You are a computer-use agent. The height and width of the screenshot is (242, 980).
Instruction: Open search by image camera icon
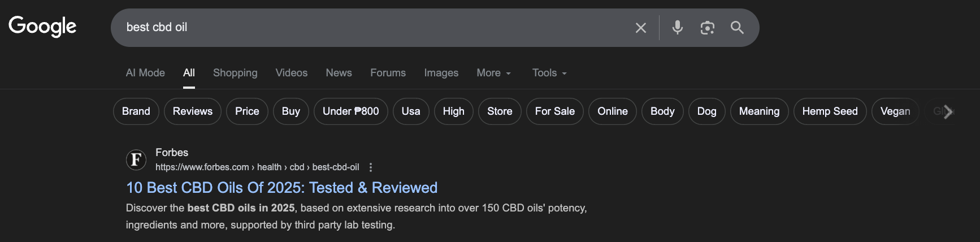tap(707, 28)
